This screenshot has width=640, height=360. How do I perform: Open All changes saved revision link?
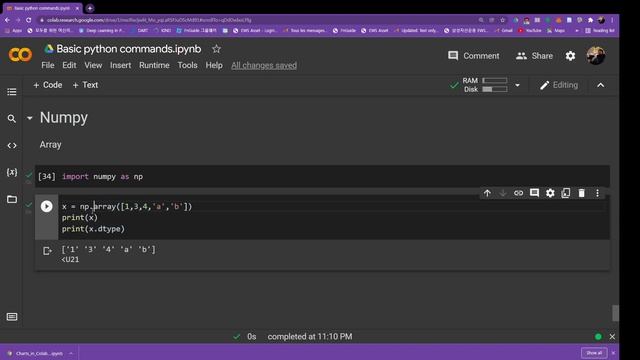click(x=264, y=65)
